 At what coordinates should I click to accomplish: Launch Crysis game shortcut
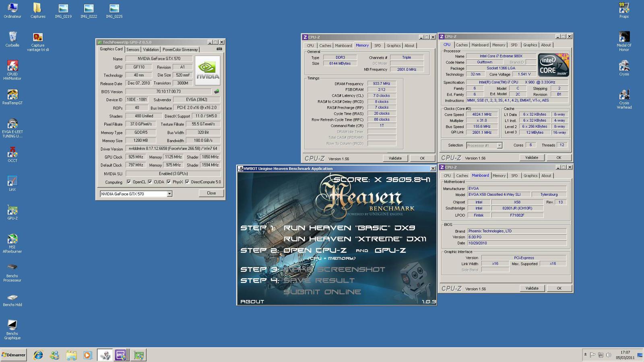tap(624, 68)
